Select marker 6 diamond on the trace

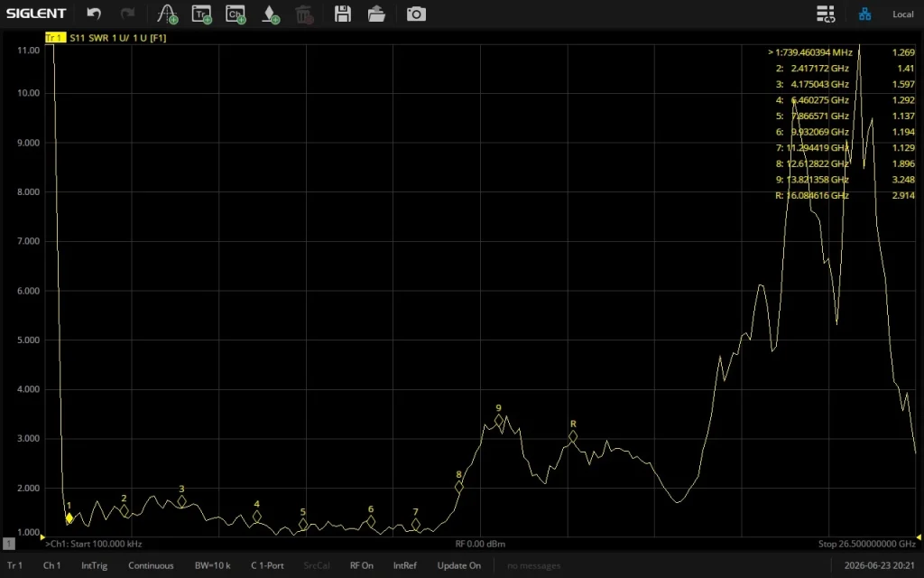coord(371,521)
